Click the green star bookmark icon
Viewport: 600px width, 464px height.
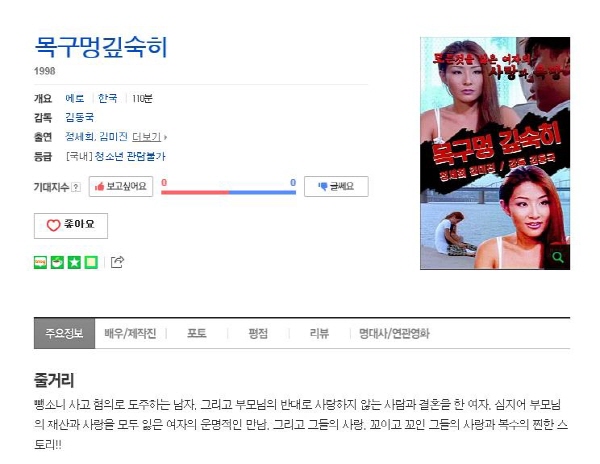pyautogui.click(x=74, y=262)
